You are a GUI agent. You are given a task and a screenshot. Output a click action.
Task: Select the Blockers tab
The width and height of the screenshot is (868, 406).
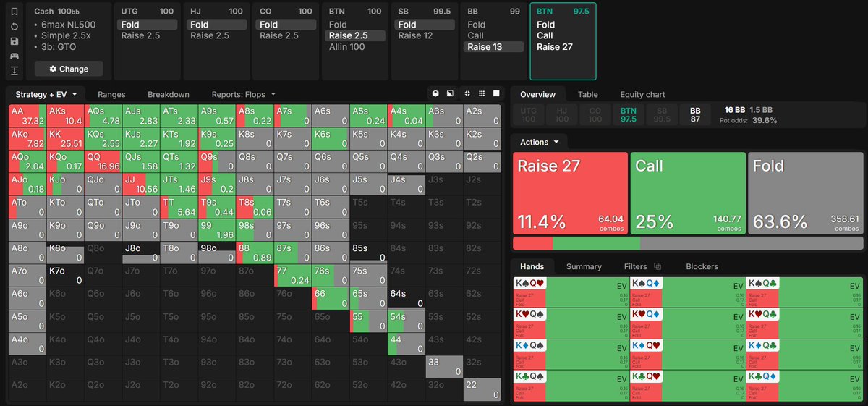coord(702,266)
